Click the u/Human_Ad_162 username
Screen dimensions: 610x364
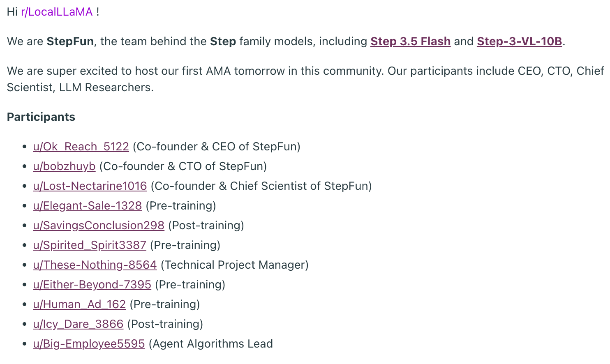click(x=79, y=304)
